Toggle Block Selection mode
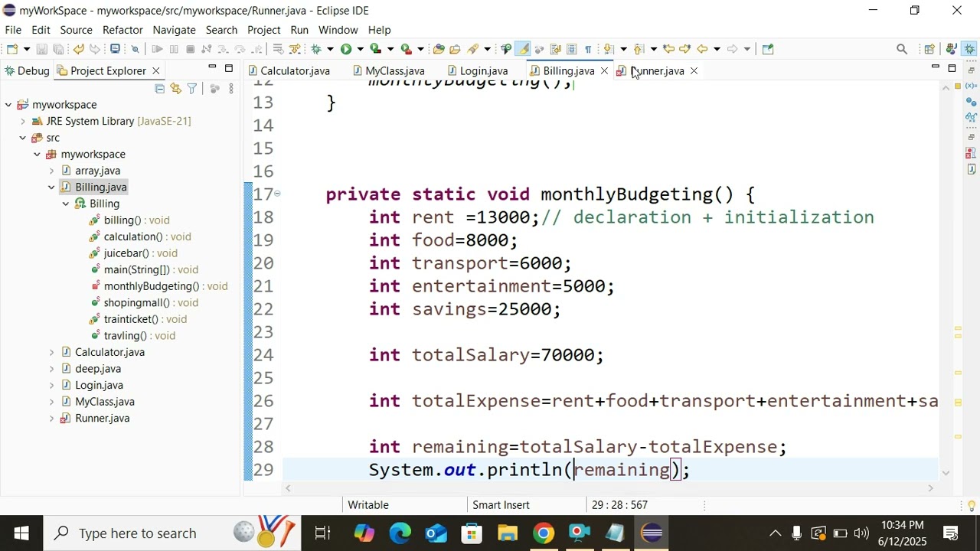Image resolution: width=980 pixels, height=551 pixels. tap(572, 49)
